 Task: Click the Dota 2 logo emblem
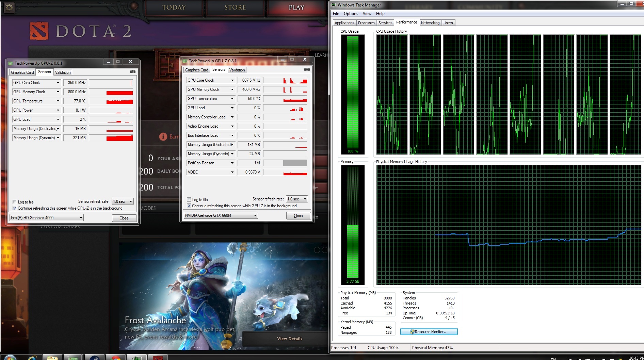pos(39,31)
